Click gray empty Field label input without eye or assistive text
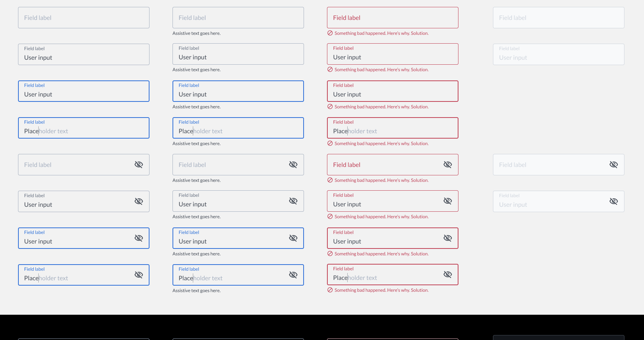 (x=84, y=18)
